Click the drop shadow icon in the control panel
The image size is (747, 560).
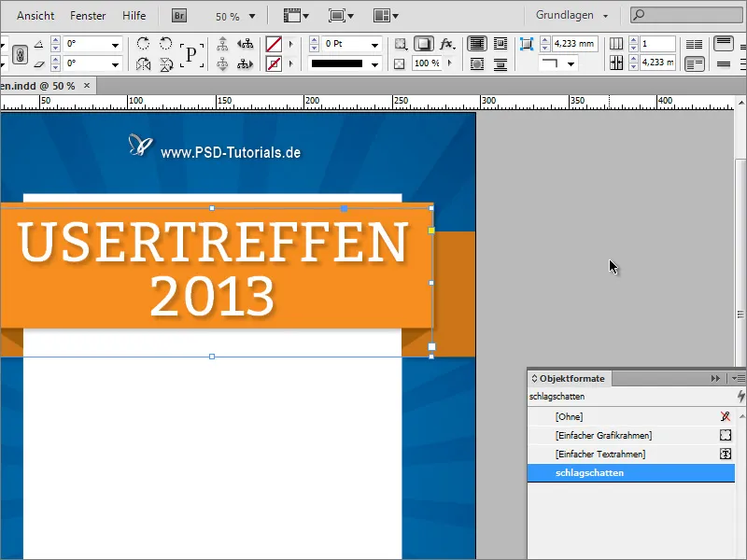(422, 44)
